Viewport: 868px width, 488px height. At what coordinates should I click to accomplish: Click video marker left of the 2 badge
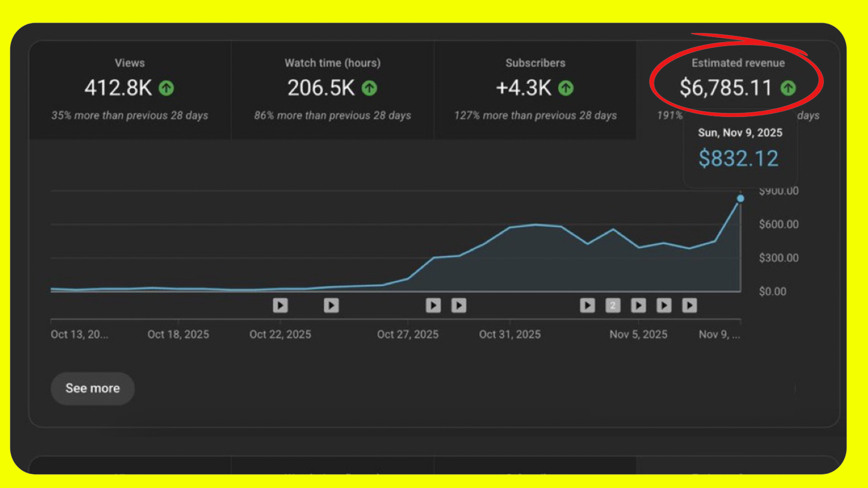[x=587, y=305]
